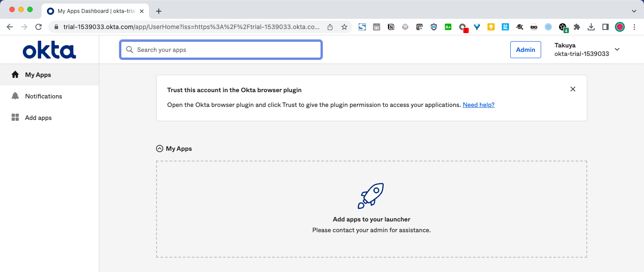The height and width of the screenshot is (272, 644).
Task: Dismiss the Trust this account banner
Action: (573, 89)
